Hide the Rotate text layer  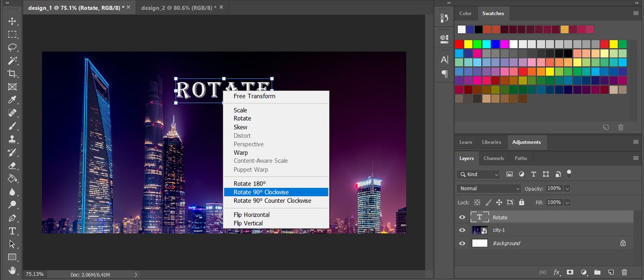point(462,217)
